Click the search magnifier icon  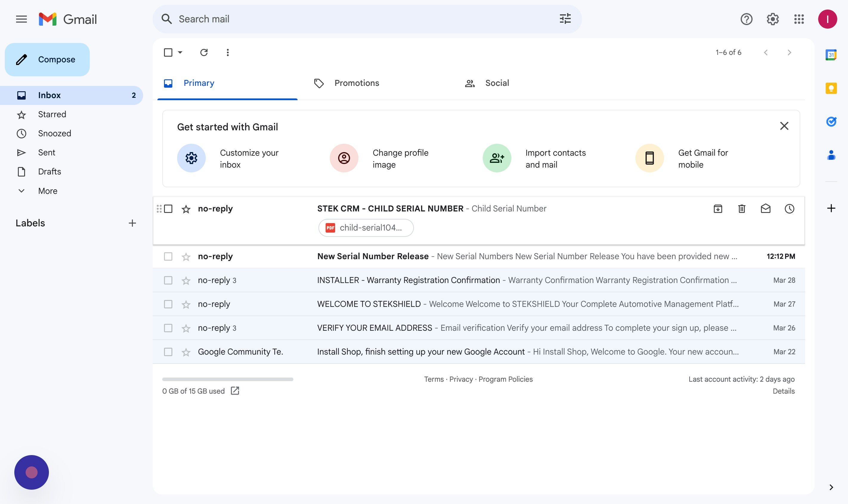(x=166, y=19)
